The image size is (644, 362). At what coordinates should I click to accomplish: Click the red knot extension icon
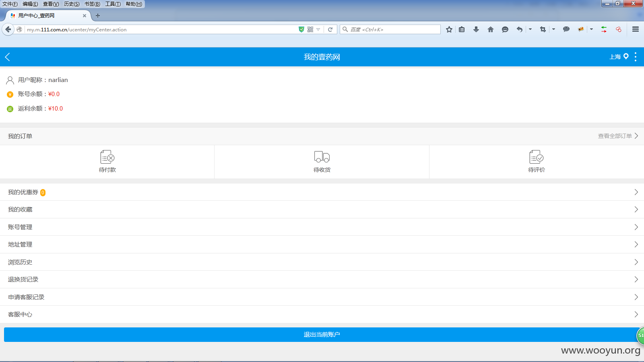[619, 29]
